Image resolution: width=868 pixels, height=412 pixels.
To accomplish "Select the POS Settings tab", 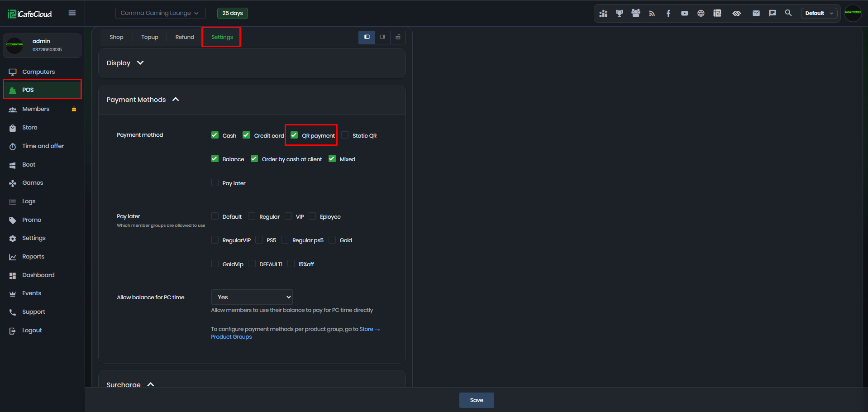I will click(222, 37).
